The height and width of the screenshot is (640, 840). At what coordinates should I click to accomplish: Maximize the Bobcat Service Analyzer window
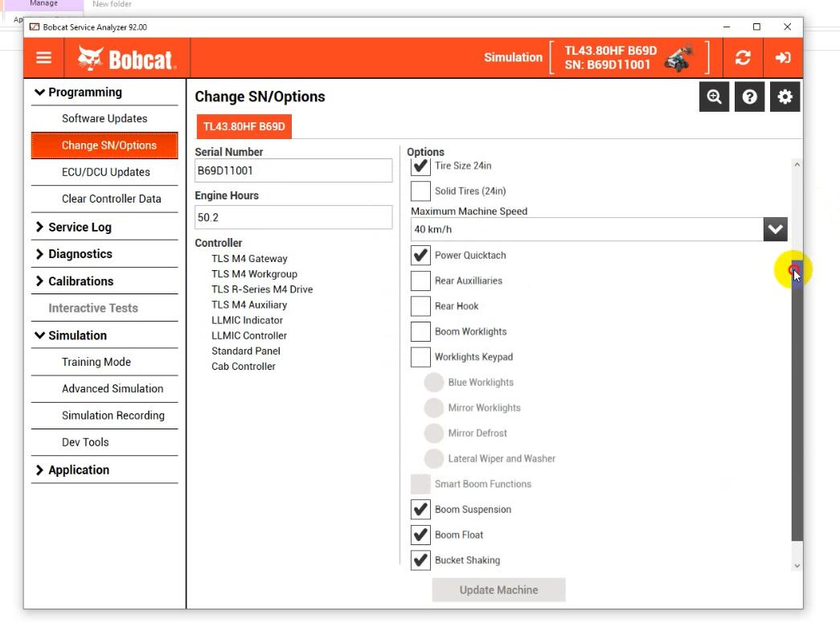[756, 27]
